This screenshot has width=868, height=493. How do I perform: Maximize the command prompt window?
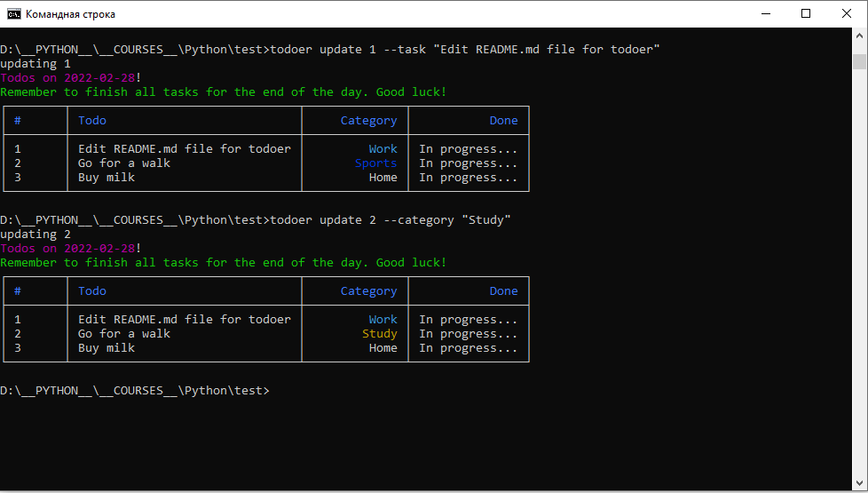[x=806, y=14]
